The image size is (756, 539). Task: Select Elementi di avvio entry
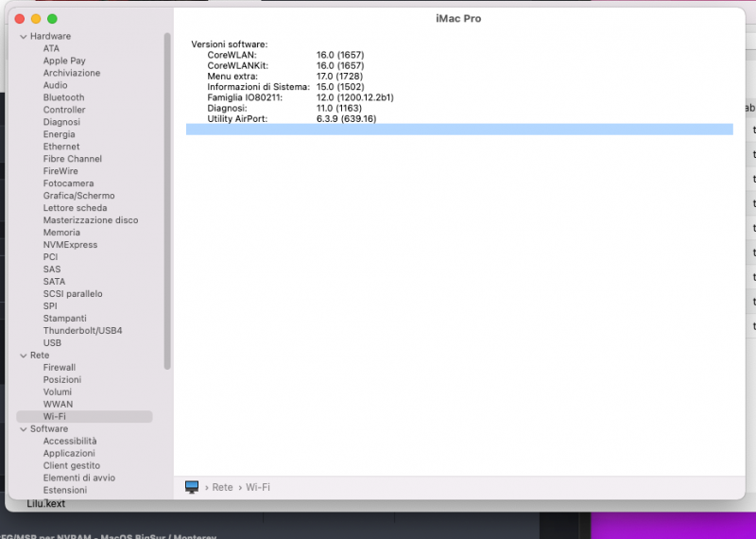(79, 478)
